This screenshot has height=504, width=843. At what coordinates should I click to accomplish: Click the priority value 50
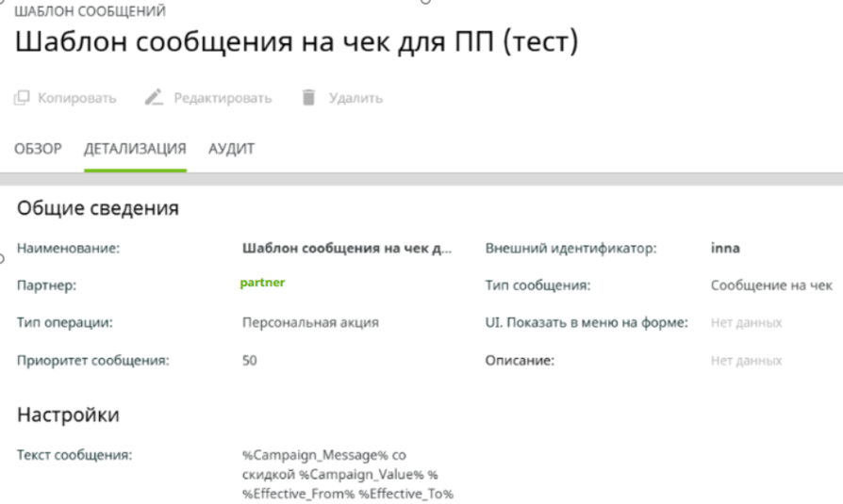pyautogui.click(x=250, y=360)
